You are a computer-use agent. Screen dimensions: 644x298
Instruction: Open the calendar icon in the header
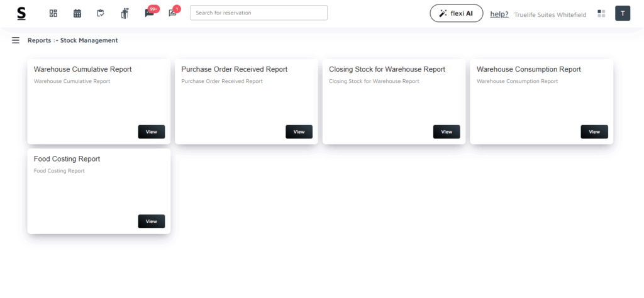point(77,13)
